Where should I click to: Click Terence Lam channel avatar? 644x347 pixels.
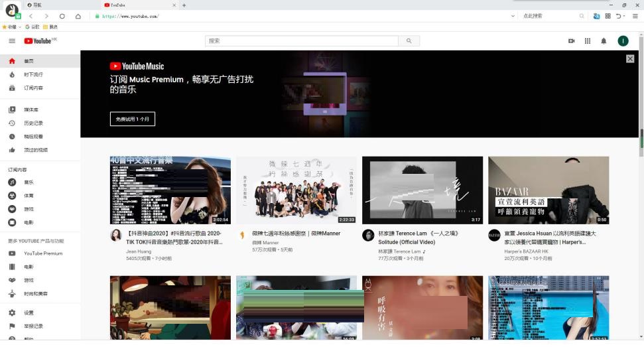click(x=367, y=235)
